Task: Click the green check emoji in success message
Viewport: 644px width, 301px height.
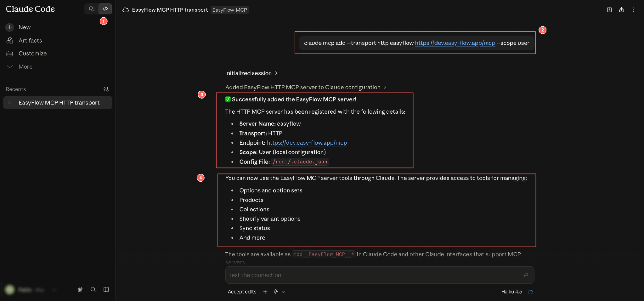Action: 228,99
